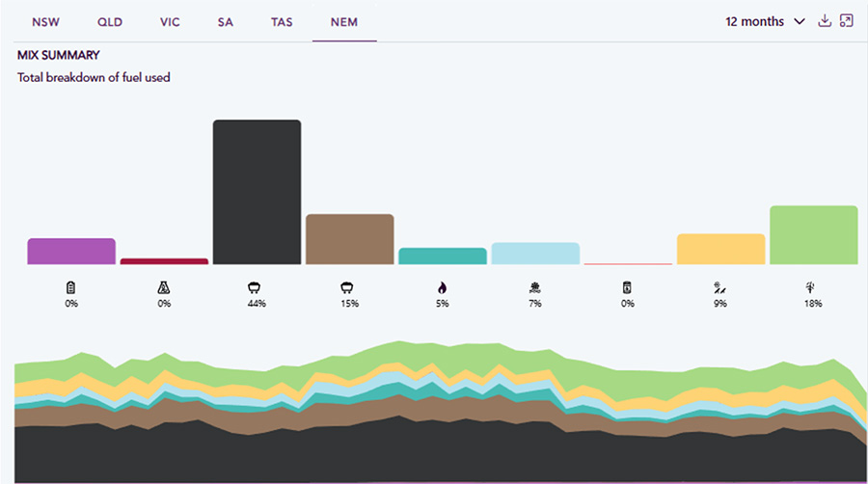Expand chart to full view

[847, 21]
